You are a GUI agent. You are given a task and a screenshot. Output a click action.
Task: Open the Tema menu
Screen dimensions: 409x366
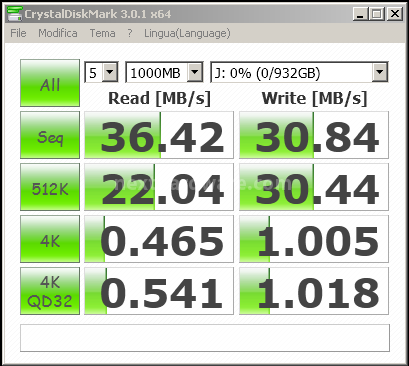pyautogui.click(x=102, y=33)
